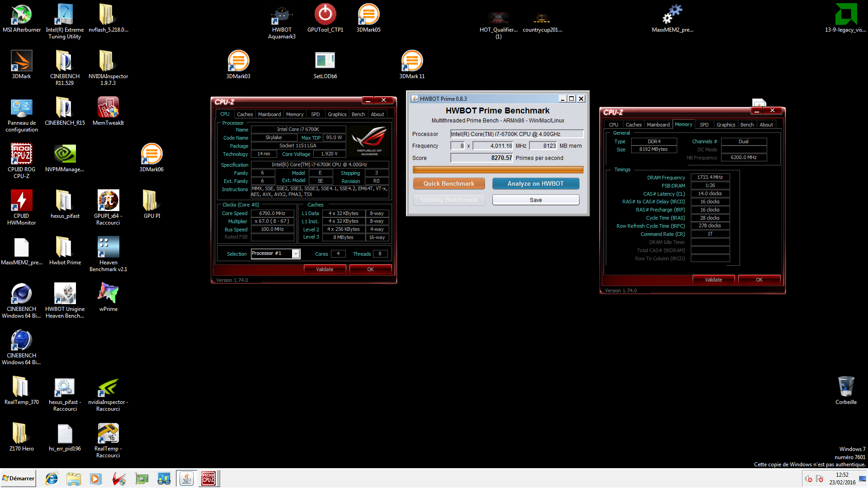Click the frequency 4,011.16 MHz field
Viewport: 868px width, 488px height.
coord(493,146)
